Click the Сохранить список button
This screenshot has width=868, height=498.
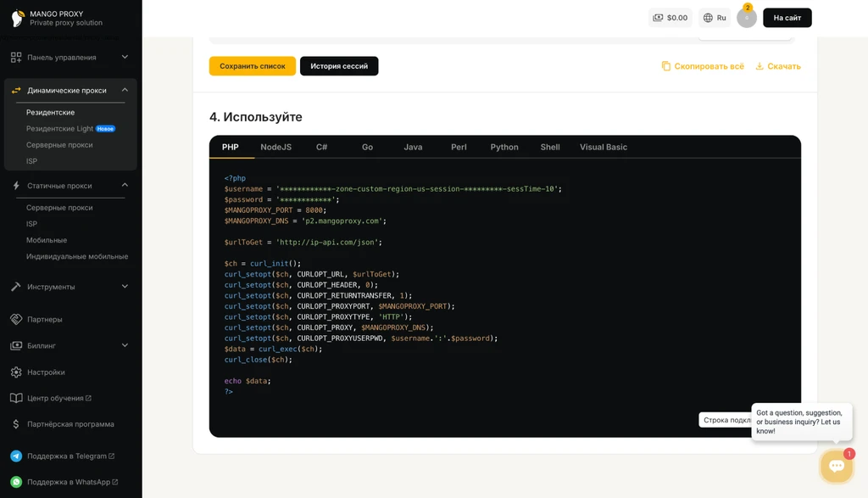tap(253, 66)
